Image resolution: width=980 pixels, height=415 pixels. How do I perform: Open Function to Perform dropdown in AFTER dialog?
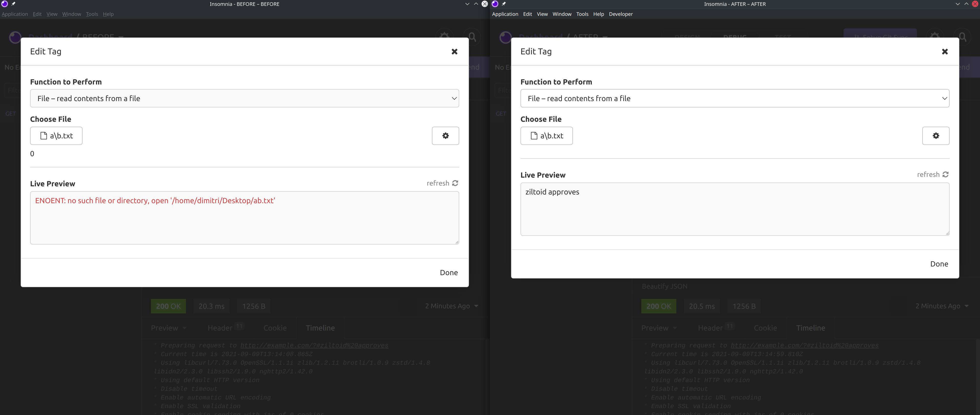click(x=735, y=99)
